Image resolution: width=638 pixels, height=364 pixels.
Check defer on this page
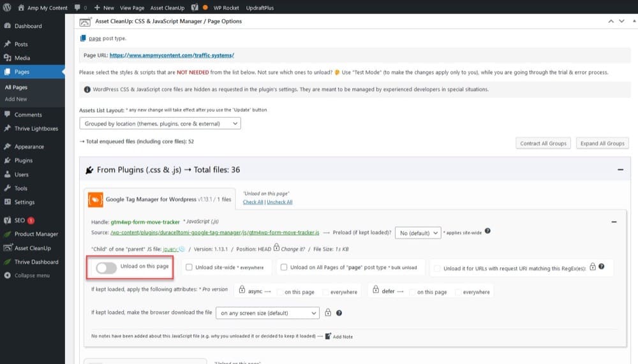pos(412,292)
